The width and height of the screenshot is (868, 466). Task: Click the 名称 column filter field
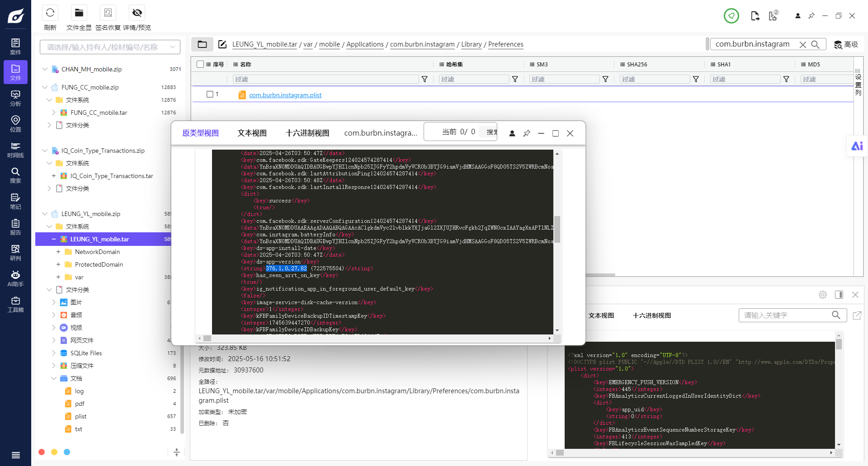click(326, 79)
